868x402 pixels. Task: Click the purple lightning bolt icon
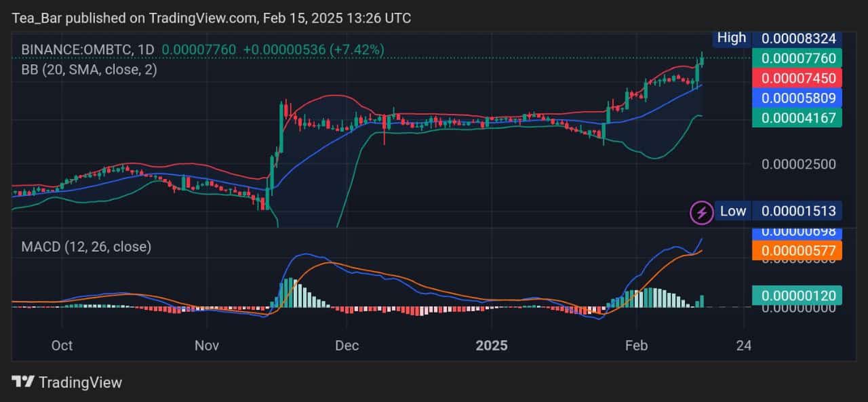[701, 212]
